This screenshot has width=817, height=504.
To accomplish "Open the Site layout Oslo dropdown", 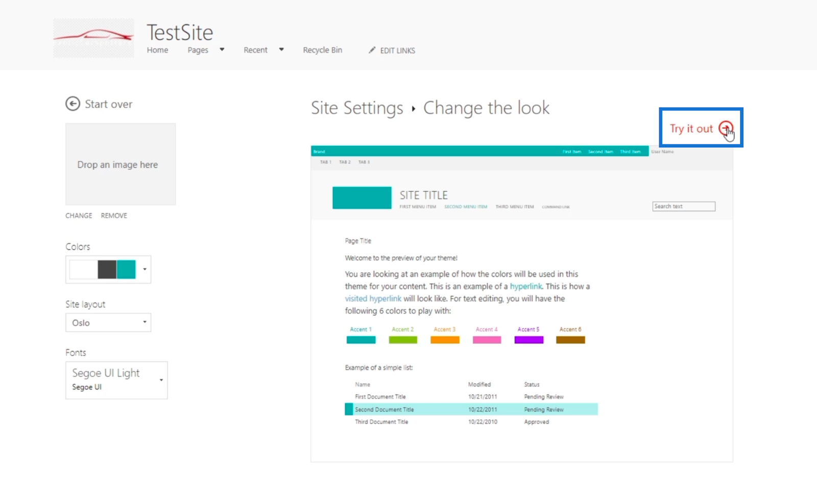I will (x=108, y=322).
